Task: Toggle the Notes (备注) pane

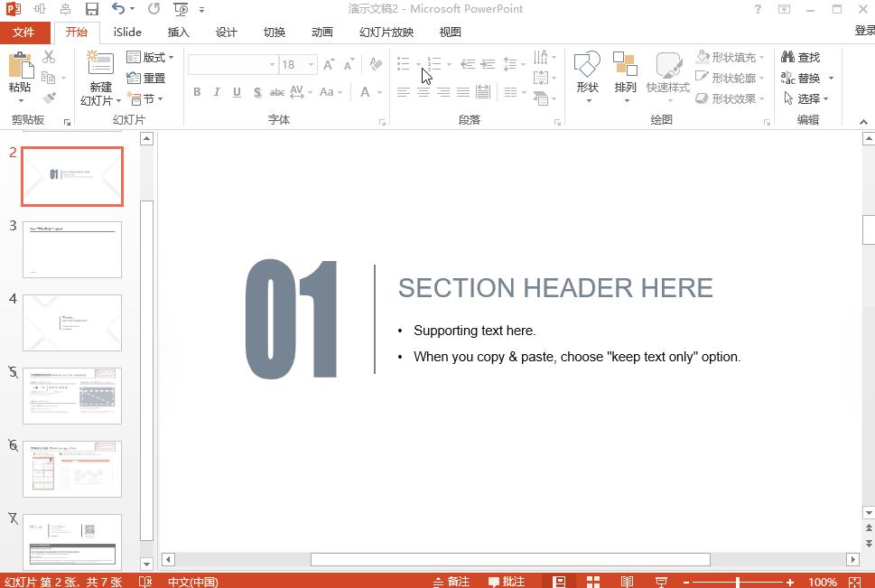Action: (451, 582)
